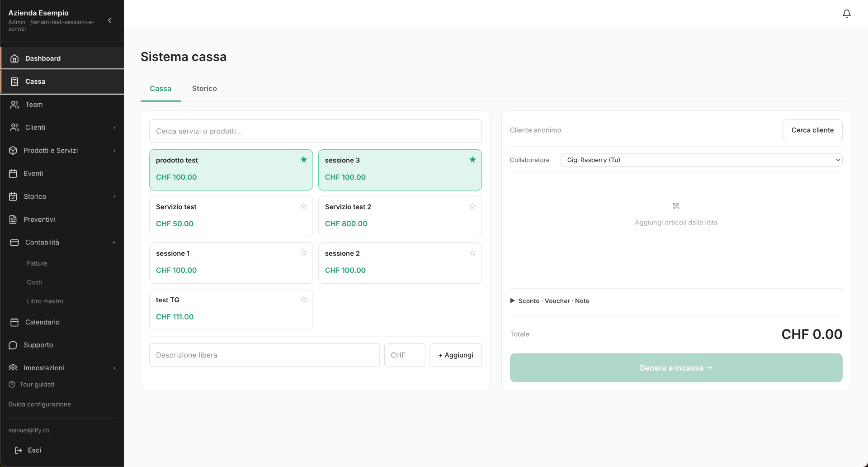Click the Team people icon

(x=14, y=105)
